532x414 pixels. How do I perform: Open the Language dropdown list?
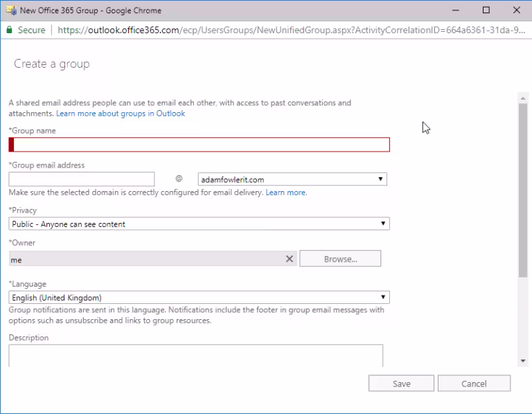pos(199,298)
